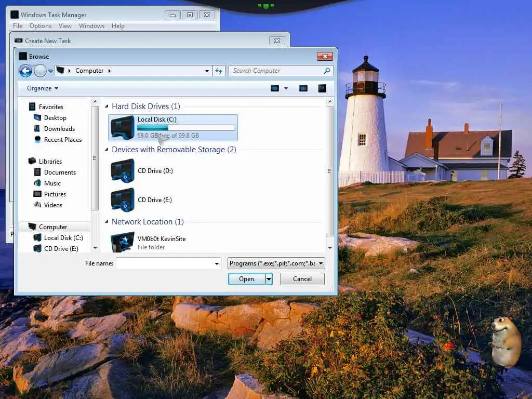Open the Organize menu
The width and height of the screenshot is (532, 399).
click(x=43, y=88)
